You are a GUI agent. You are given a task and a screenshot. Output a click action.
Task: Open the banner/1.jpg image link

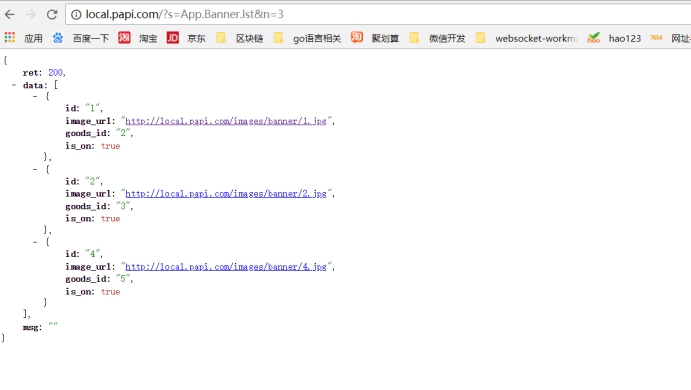226,121
